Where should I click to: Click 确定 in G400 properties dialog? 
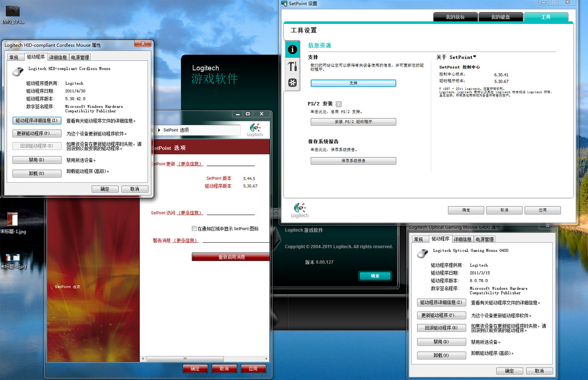[x=509, y=371]
